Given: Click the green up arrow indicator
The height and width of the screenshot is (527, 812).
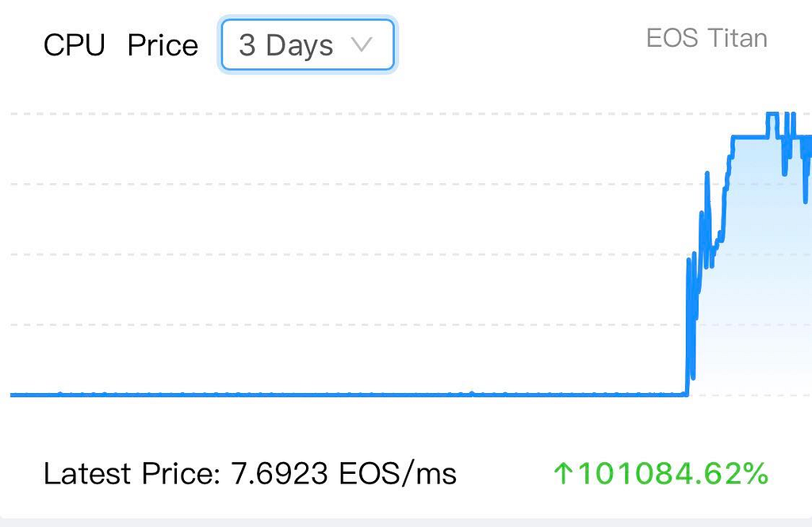Looking at the screenshot, I should (563, 473).
